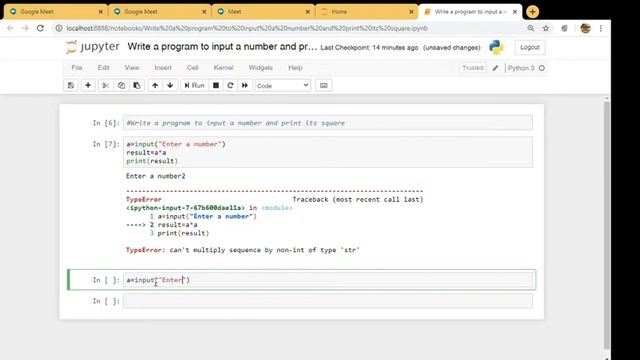This screenshot has width=640, height=360.
Task: Open the cell type Code dropdown
Action: [x=283, y=86]
